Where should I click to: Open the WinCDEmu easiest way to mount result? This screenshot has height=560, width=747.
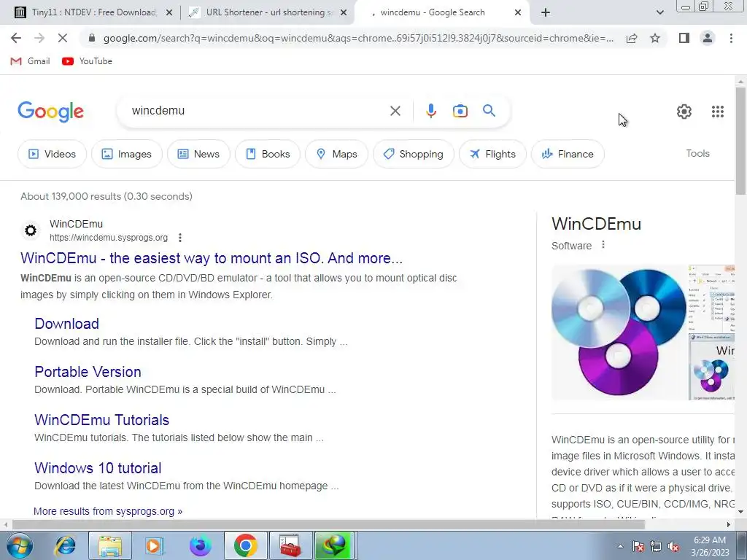click(212, 258)
